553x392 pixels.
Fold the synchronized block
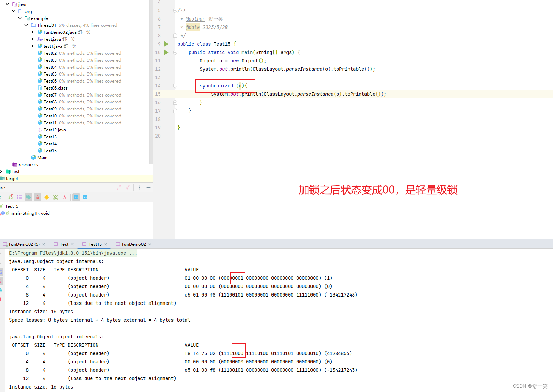point(175,86)
